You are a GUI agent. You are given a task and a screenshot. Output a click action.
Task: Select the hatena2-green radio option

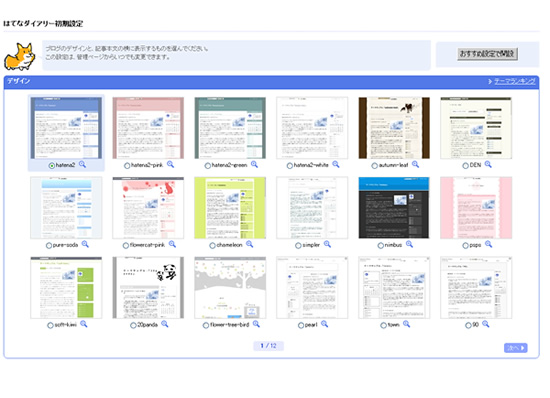[x=208, y=166]
